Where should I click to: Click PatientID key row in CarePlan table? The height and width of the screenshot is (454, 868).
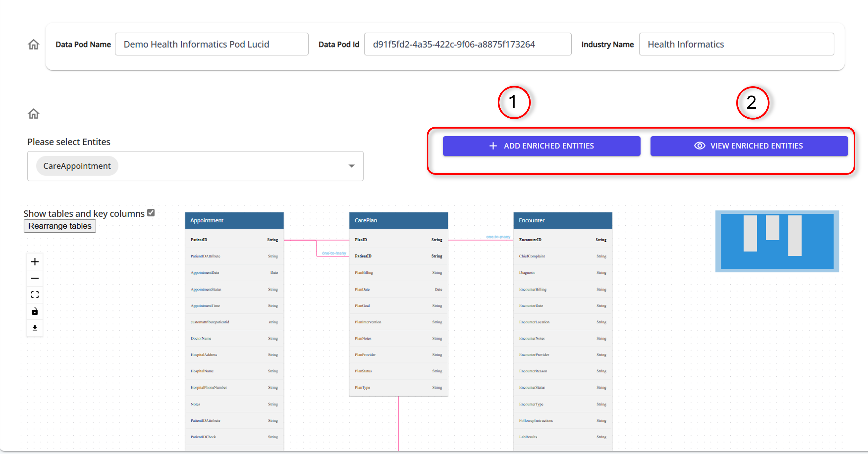(x=399, y=256)
